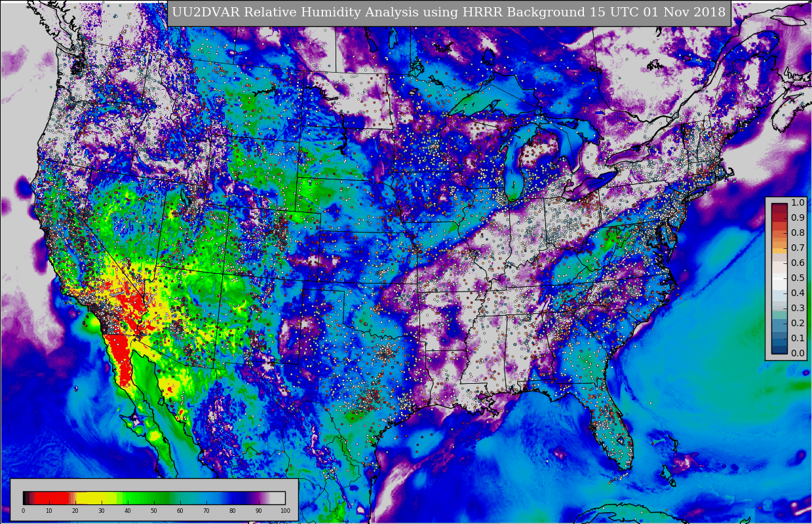Image resolution: width=812 pixels, height=524 pixels.
Task: Click the 0.6 label on right colorbar
Action: 798,263
